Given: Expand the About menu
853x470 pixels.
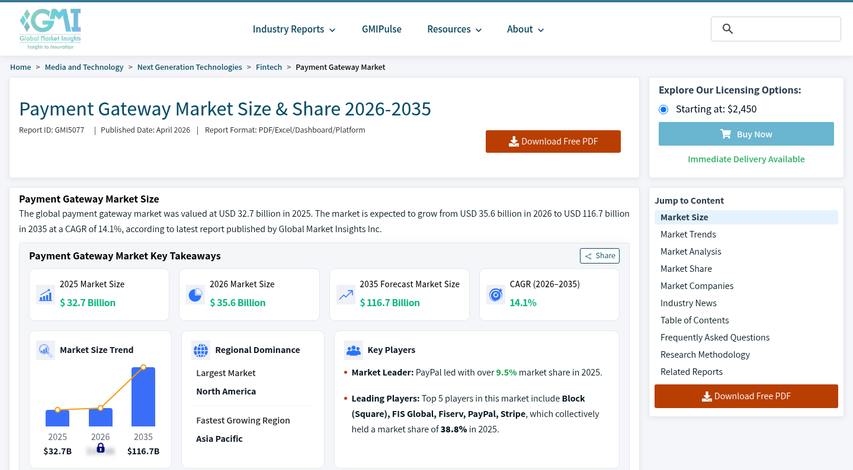Looking at the screenshot, I should point(525,29).
